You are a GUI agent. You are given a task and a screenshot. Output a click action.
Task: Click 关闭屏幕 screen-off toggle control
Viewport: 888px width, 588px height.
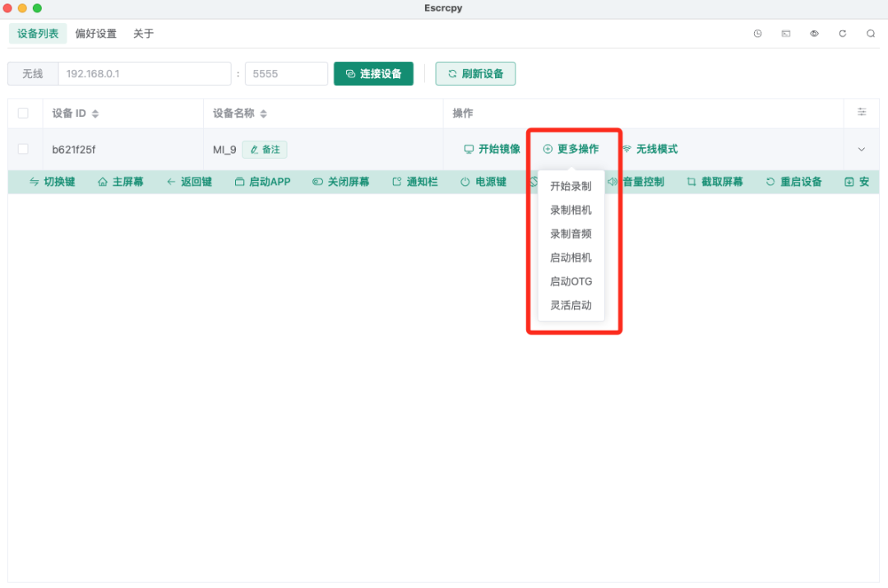(x=340, y=182)
